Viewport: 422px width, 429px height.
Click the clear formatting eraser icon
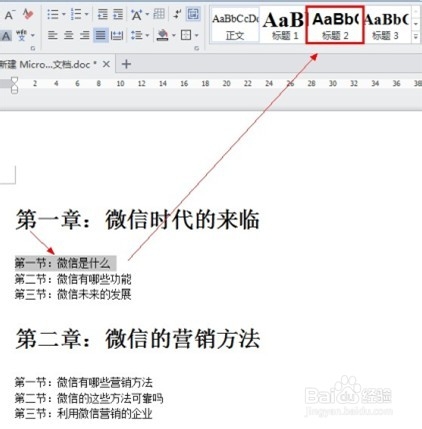coord(28,14)
